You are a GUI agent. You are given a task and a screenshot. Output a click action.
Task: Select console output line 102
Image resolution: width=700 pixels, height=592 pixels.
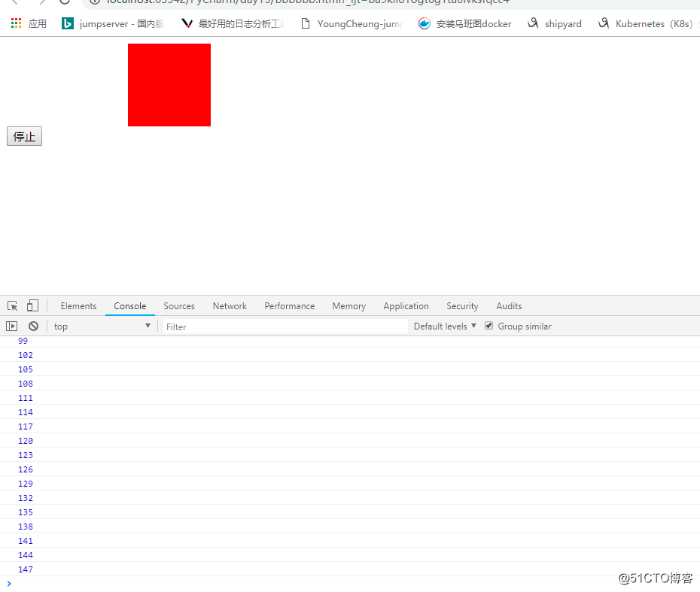(26, 355)
